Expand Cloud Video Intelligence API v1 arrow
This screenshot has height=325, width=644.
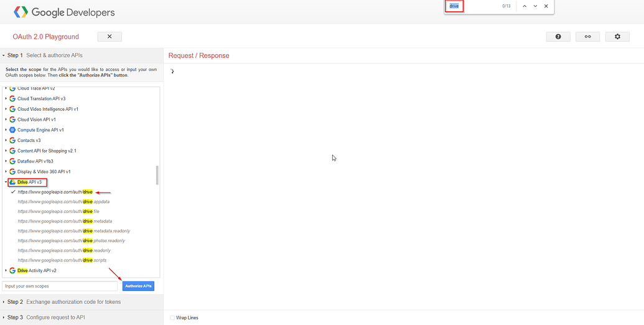coord(6,109)
